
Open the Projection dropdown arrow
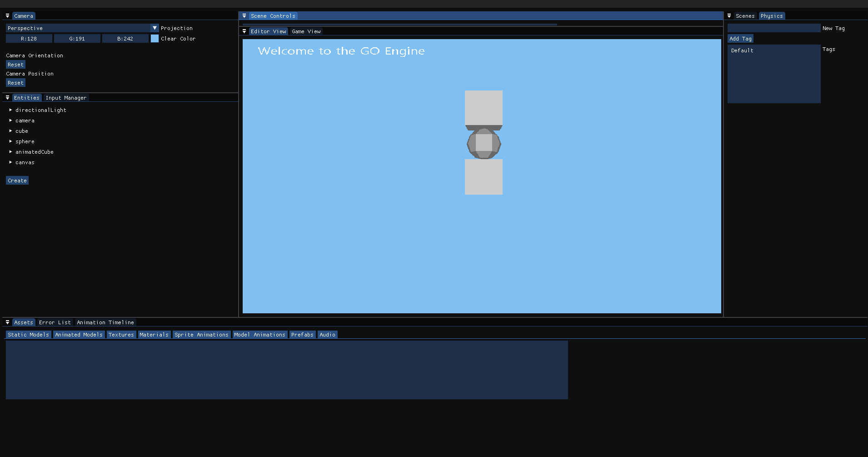click(155, 28)
